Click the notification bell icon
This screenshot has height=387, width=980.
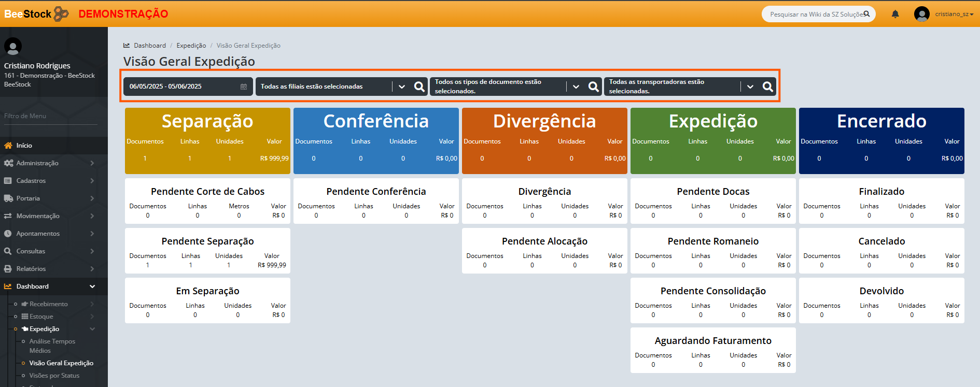pyautogui.click(x=895, y=14)
